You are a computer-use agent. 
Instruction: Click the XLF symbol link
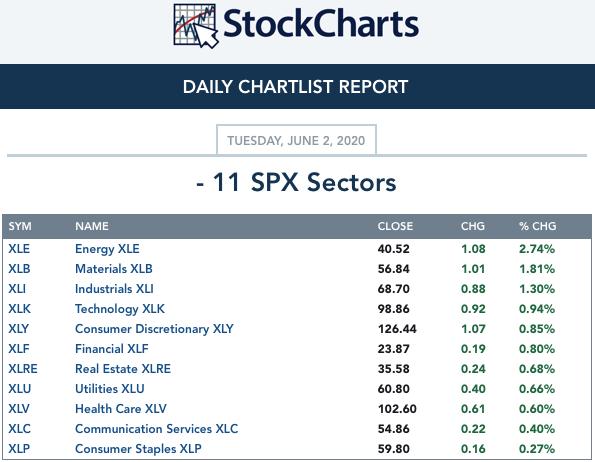click(19, 349)
